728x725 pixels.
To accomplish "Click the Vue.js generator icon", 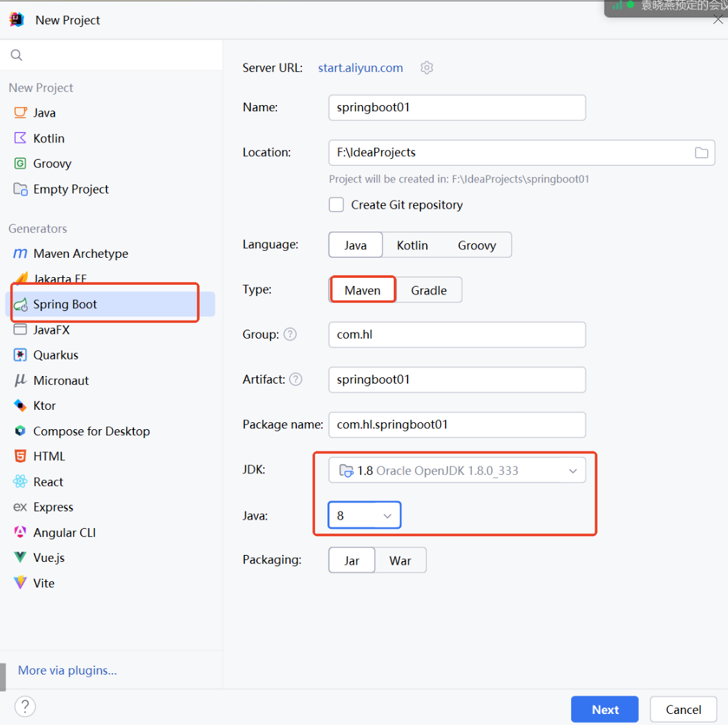I will (21, 557).
